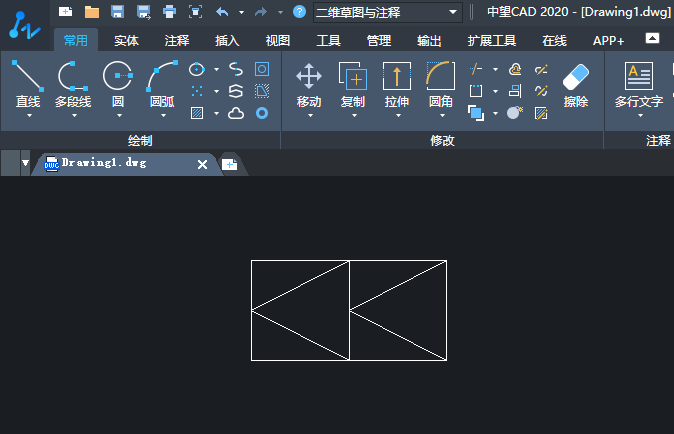The height and width of the screenshot is (434, 674).
Task: Switch to the 工具 ribbon tab
Action: pos(328,41)
